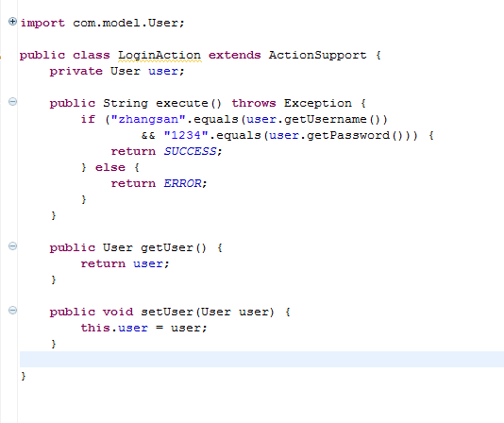Click the void keyword
Image resolution: width=504 pixels, height=423 pixels.
click(118, 312)
